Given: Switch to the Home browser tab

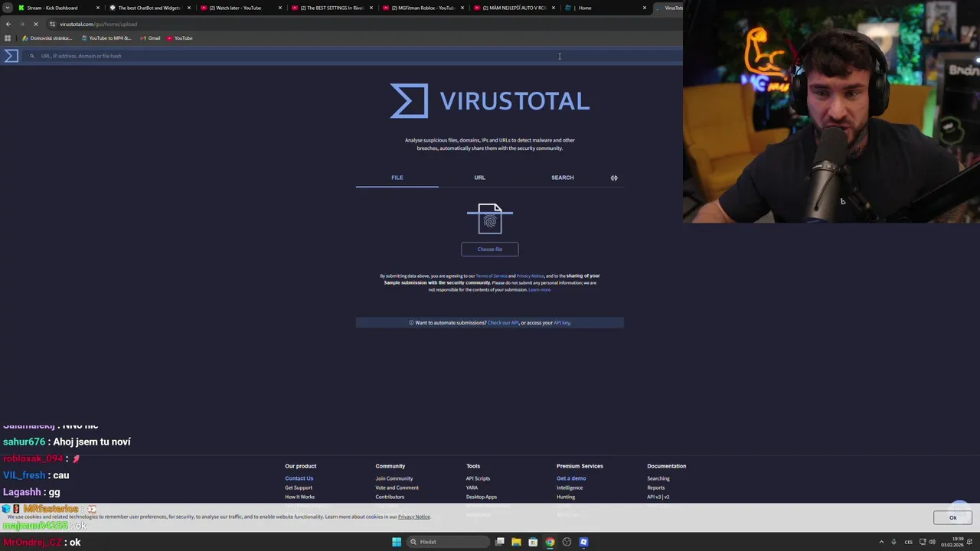Looking at the screenshot, I should [605, 8].
